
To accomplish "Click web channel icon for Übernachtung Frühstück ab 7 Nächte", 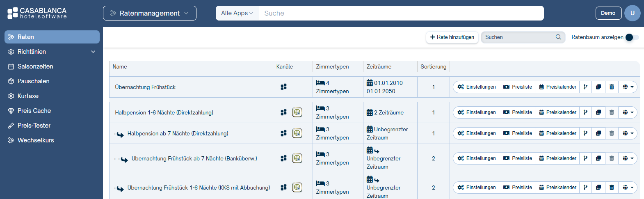I will pyautogui.click(x=297, y=158).
